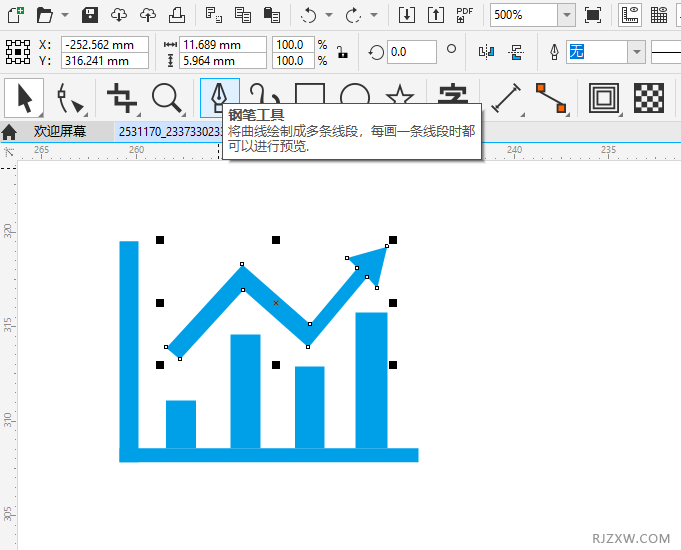Viewport: 681px width, 550px height.
Task: Click the Y position field
Action: tap(105, 61)
